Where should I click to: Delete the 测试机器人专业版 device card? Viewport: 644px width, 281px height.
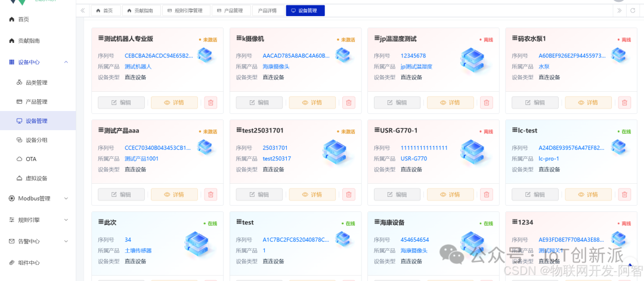[x=210, y=103]
